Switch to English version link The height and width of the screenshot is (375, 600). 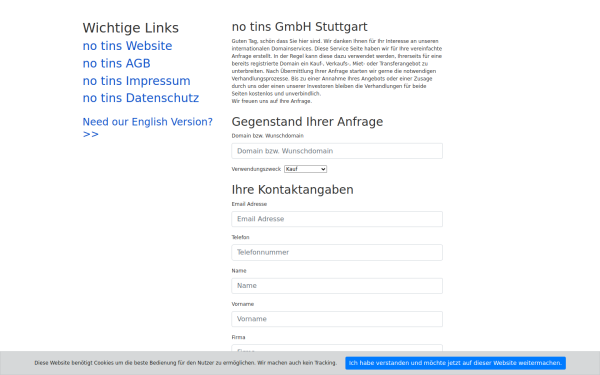coord(148,128)
